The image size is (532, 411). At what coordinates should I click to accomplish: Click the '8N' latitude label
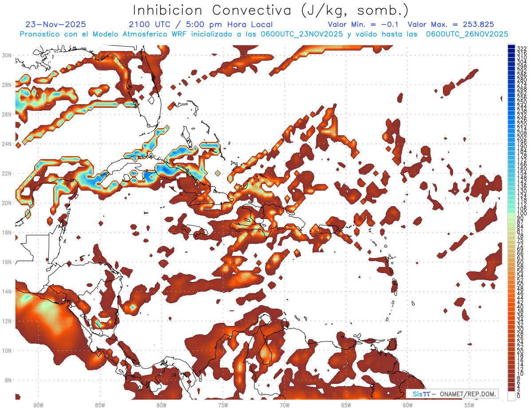[x=9, y=380]
